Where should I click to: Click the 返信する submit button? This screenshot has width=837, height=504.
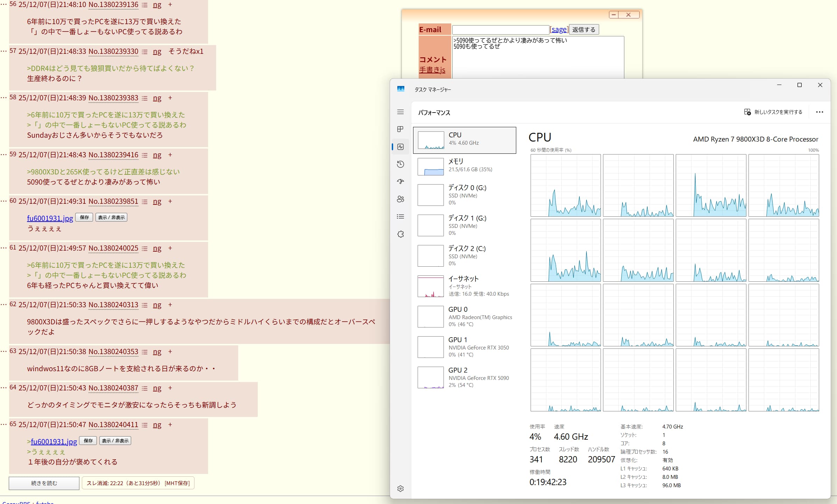[584, 30]
